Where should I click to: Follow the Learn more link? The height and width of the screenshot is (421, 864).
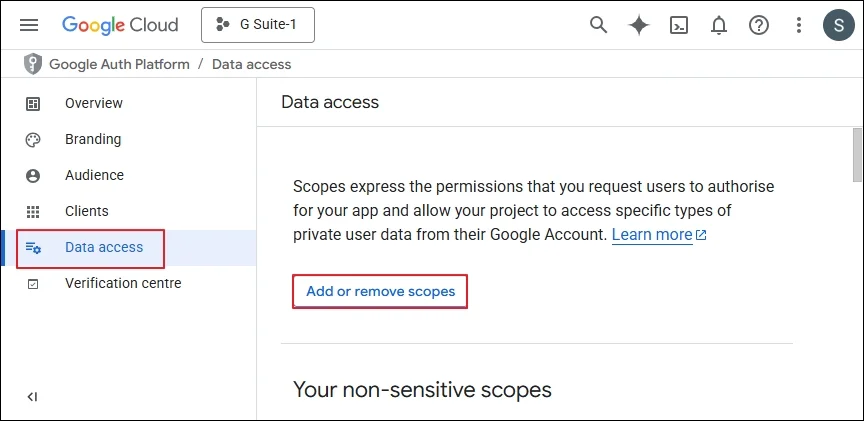coord(659,235)
